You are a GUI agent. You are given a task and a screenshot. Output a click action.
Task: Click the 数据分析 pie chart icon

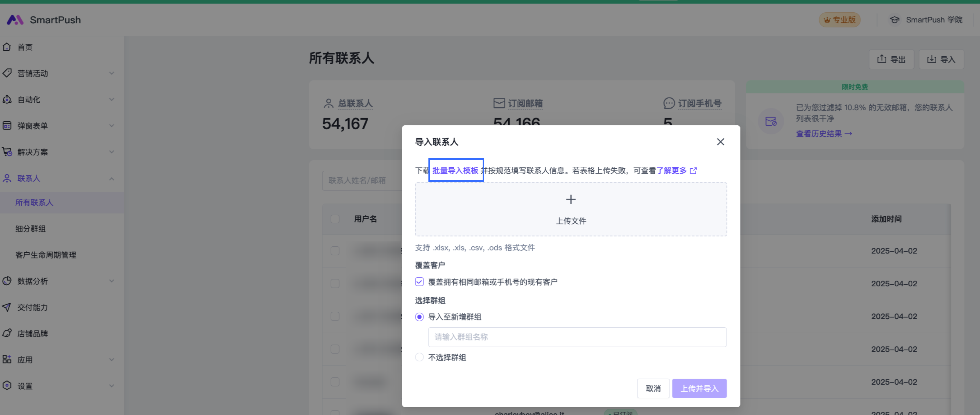click(x=7, y=281)
